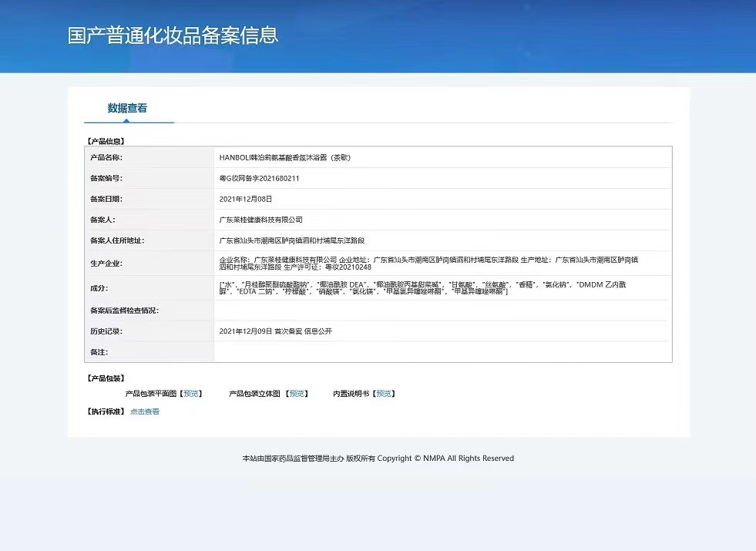This screenshot has height=551, width=756.
Task: Click the HANBOLI product name value
Action: (x=284, y=157)
